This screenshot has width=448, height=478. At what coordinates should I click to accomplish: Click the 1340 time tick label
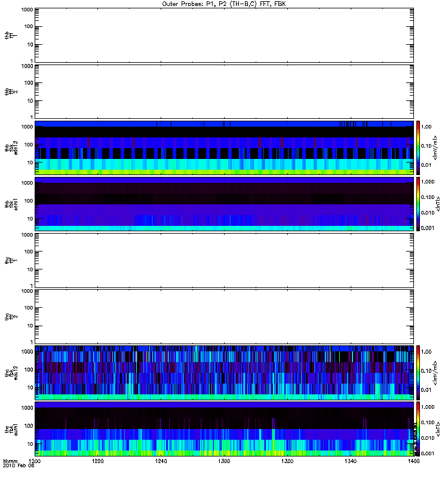tap(351, 461)
